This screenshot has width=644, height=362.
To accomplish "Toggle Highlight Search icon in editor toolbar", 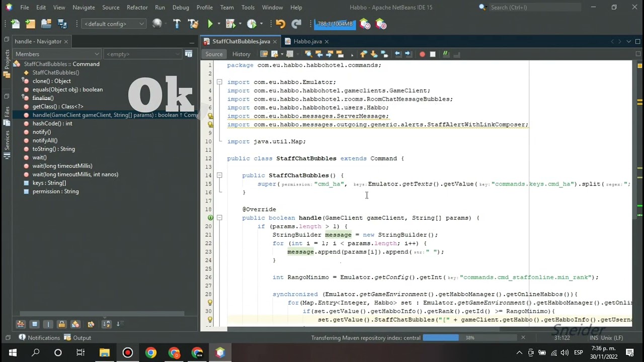I will tap(340, 54).
